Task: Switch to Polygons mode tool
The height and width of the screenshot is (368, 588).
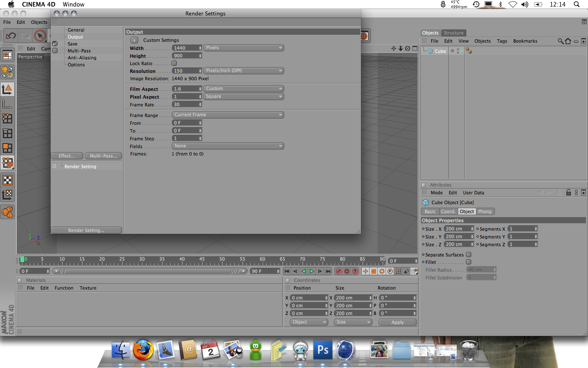Action: click(7, 148)
